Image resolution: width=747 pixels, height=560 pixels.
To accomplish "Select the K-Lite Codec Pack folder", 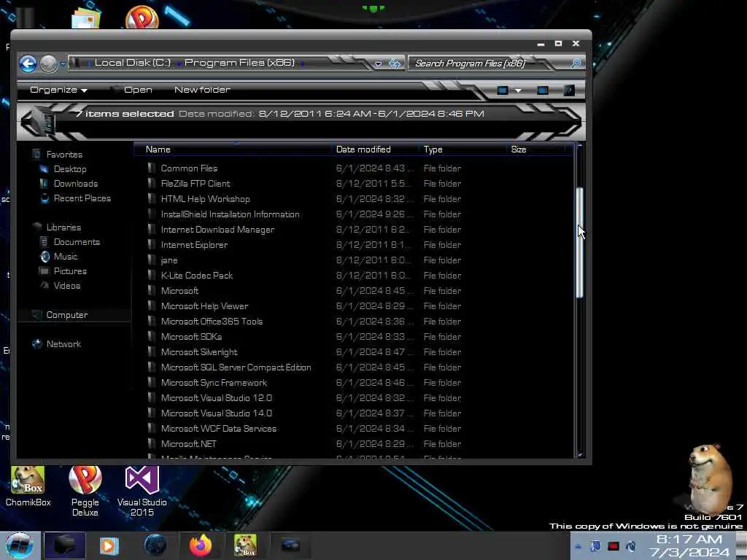I will click(197, 276).
